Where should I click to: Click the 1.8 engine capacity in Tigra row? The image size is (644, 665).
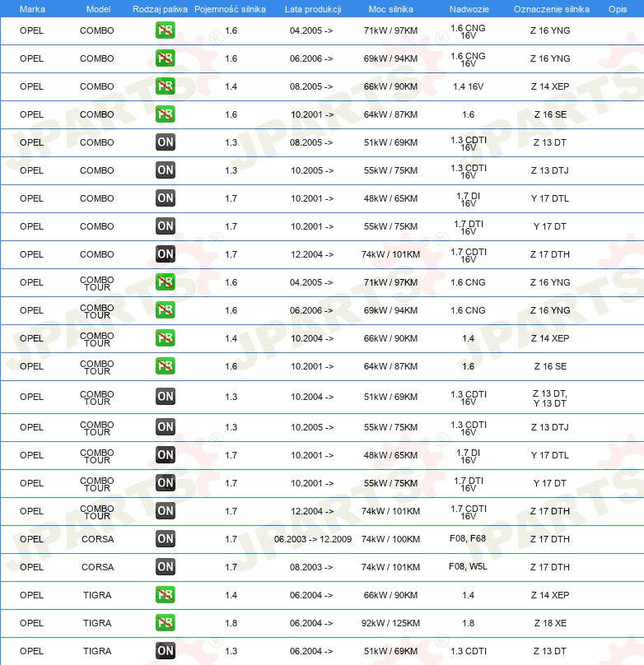coord(231,623)
